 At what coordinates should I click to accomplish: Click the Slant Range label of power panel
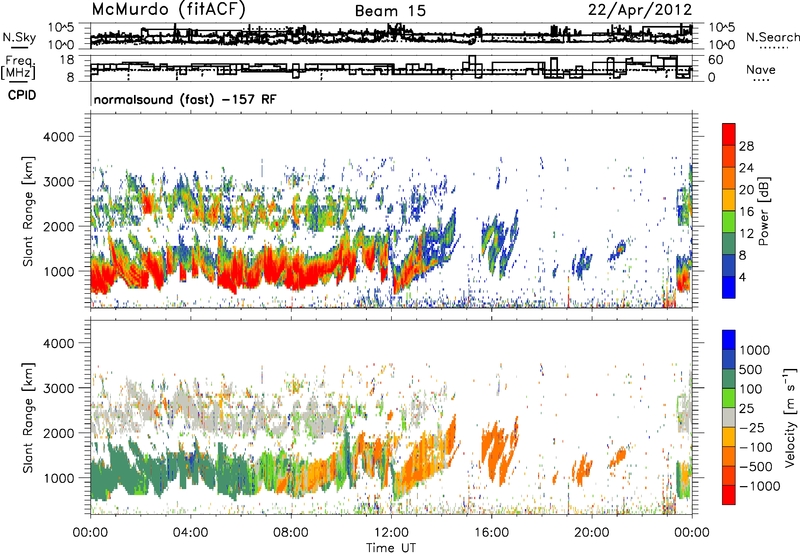coord(28,211)
